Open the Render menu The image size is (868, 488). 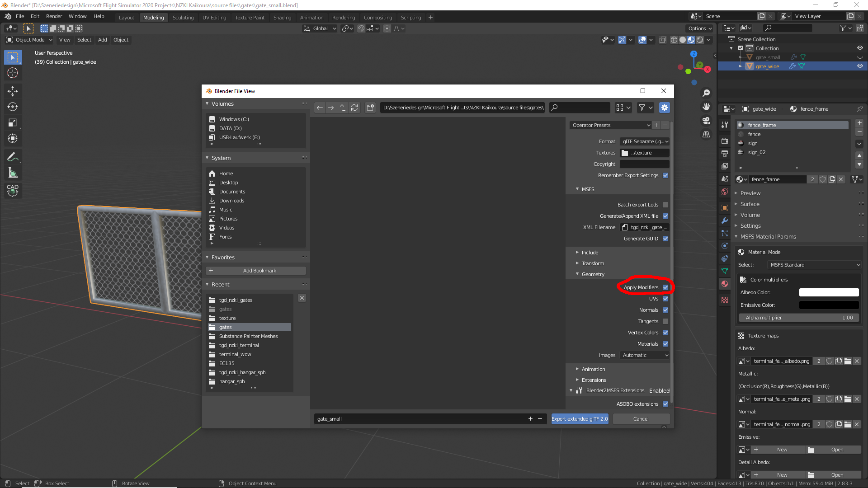coord(54,16)
